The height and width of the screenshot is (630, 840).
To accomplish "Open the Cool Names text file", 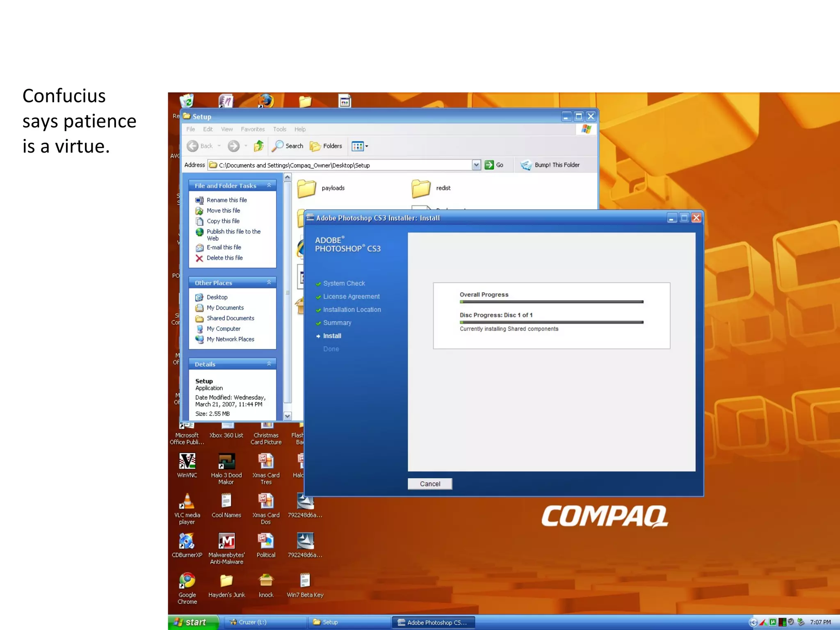I will tap(226, 505).
